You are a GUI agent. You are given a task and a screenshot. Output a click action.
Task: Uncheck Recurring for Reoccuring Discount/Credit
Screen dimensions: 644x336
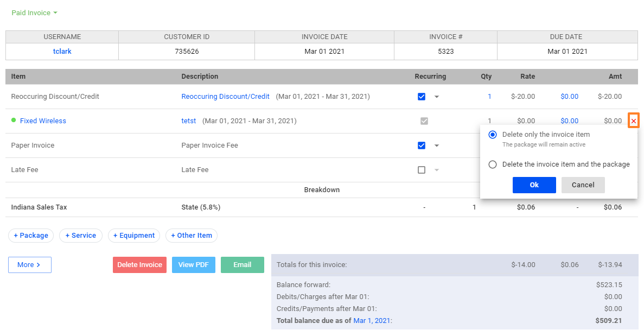(422, 97)
